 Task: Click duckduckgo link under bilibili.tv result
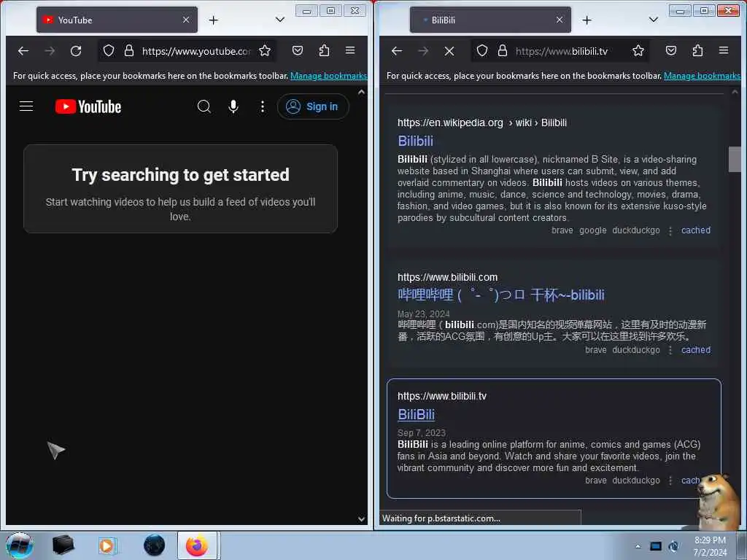pos(636,481)
